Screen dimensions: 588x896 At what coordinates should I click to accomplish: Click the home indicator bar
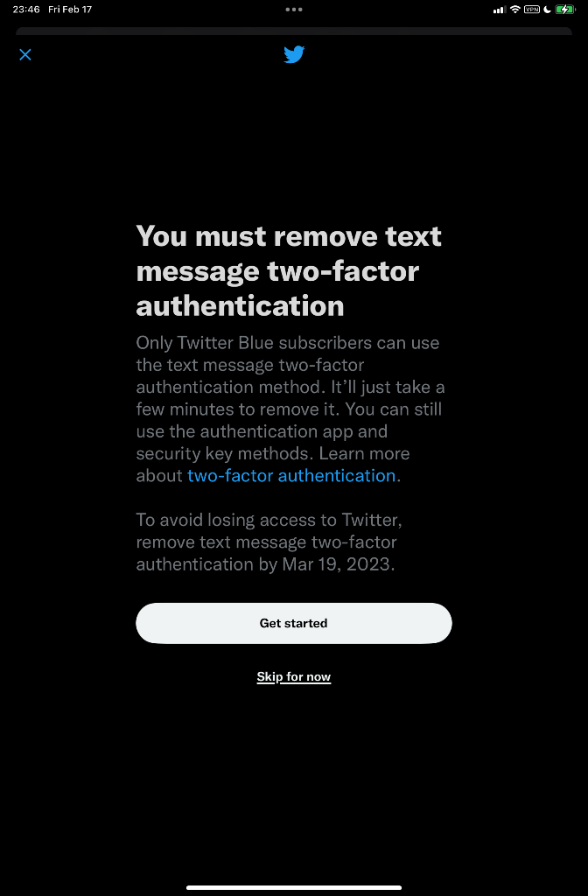pyautogui.click(x=294, y=887)
